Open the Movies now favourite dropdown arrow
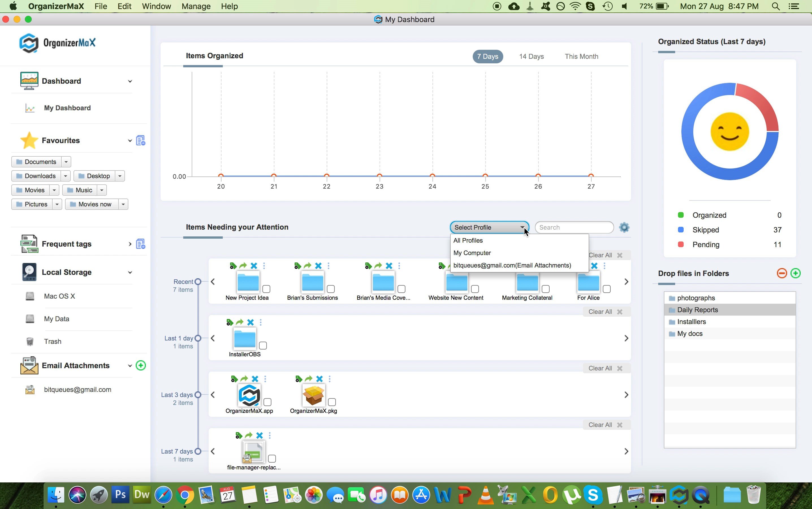Image resolution: width=812 pixels, height=509 pixels. tap(123, 204)
